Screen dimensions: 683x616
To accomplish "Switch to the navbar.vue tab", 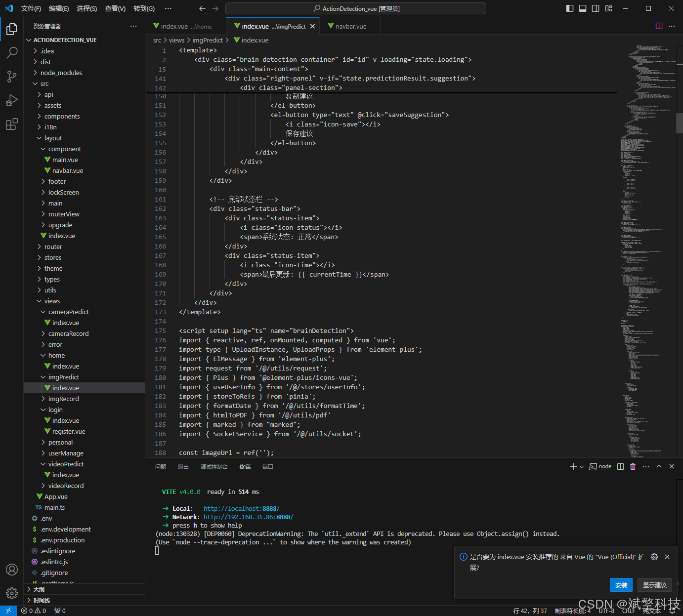I will point(350,26).
